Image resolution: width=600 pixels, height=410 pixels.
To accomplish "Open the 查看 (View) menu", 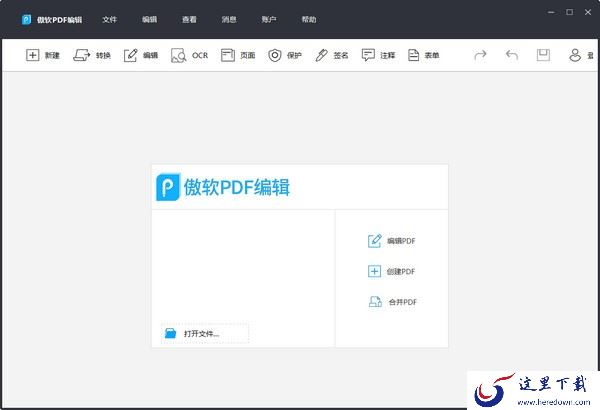I will click(x=189, y=20).
